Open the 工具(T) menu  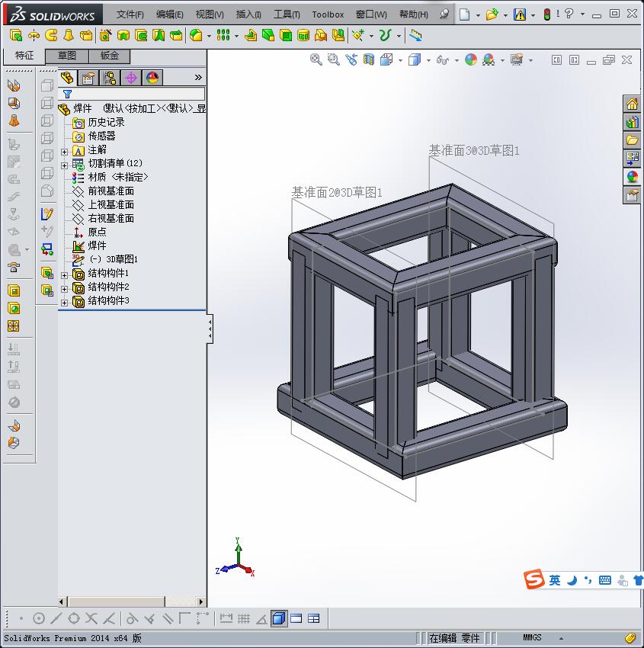(287, 14)
